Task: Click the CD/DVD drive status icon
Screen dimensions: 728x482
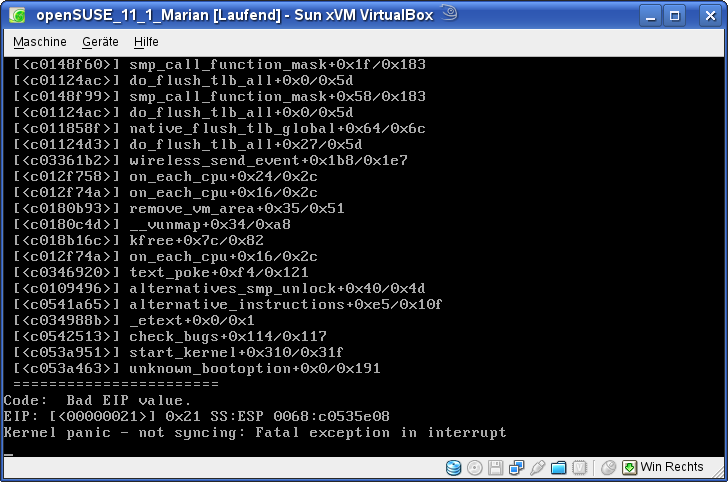Action: 474,467
